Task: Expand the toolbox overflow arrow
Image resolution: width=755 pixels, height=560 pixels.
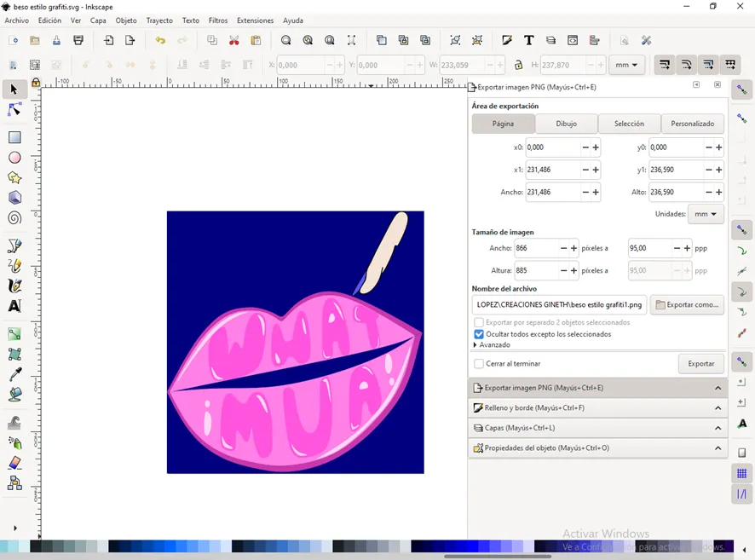Action: click(x=15, y=528)
